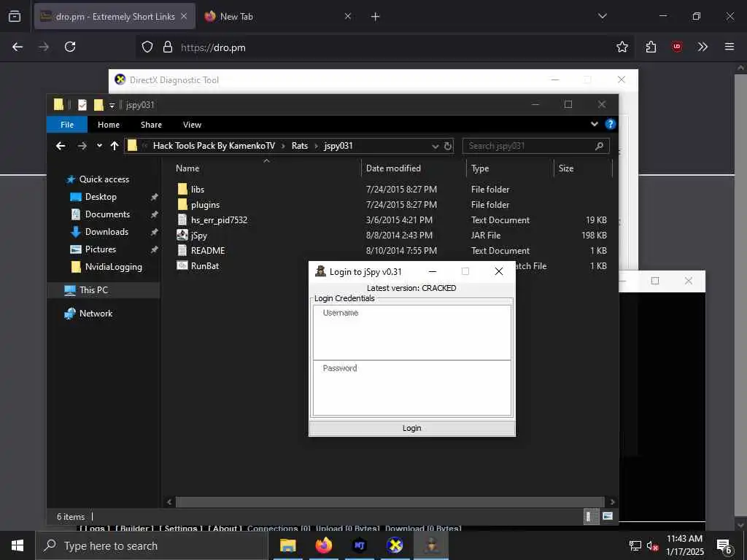Screen dimensions: 747x560
Task: Select the RunBat batch file
Action: [x=205, y=265]
